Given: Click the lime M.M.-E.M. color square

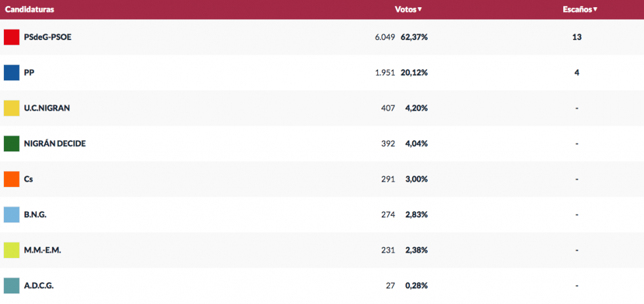Looking at the screenshot, I should point(11,250).
